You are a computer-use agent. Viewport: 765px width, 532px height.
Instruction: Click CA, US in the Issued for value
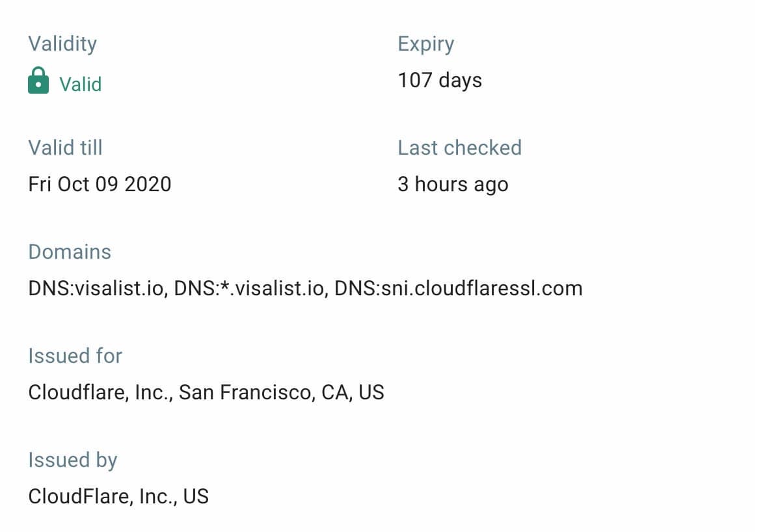coord(353,393)
